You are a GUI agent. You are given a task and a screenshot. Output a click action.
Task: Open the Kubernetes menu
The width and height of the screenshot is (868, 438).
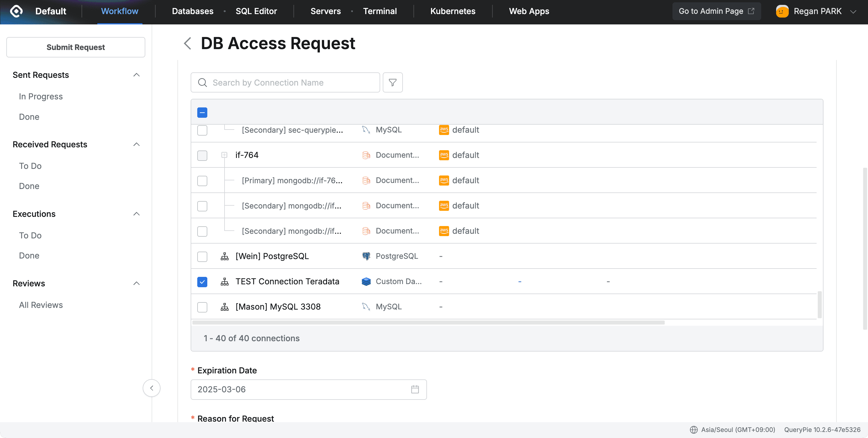tap(453, 11)
